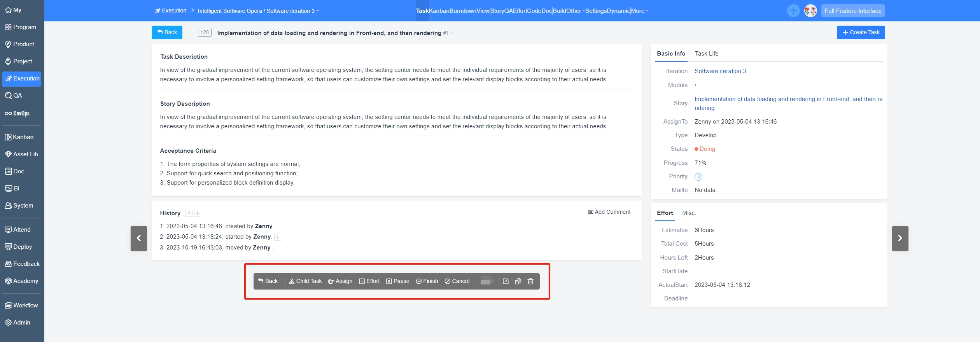Click the Create Task button
This screenshot has height=342, width=980.
pyautogui.click(x=861, y=33)
